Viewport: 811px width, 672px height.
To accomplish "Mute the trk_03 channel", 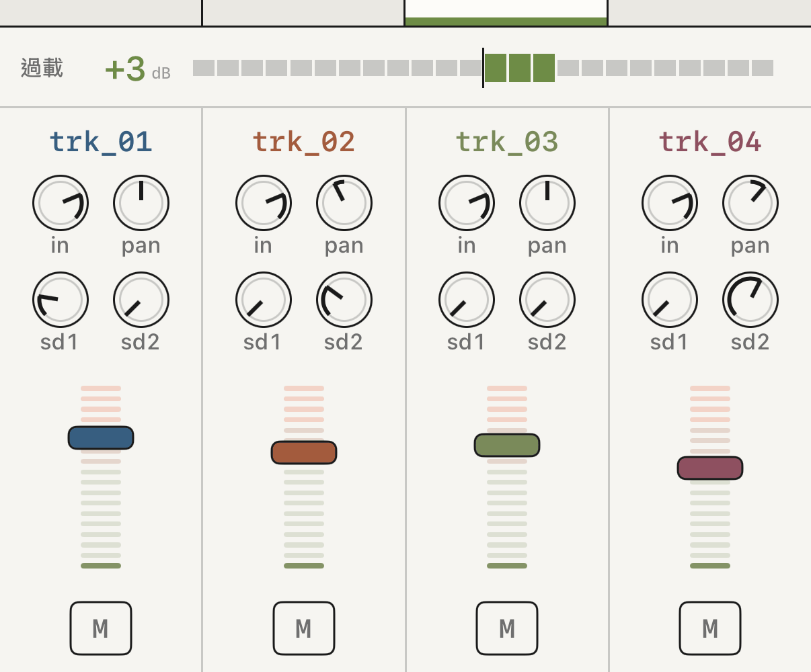I will click(507, 628).
